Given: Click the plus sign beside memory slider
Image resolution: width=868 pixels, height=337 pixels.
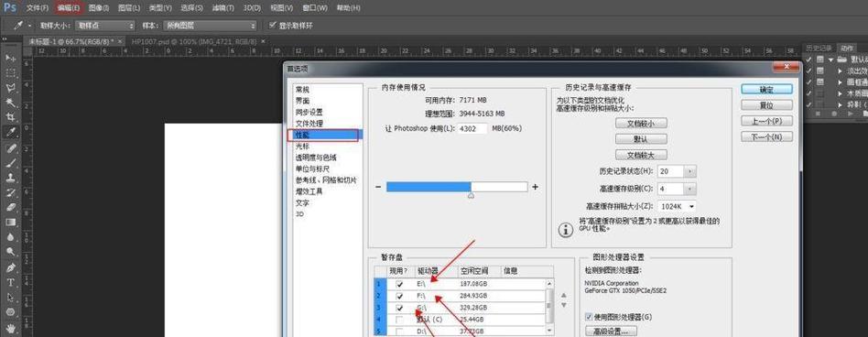Looking at the screenshot, I should (536, 187).
